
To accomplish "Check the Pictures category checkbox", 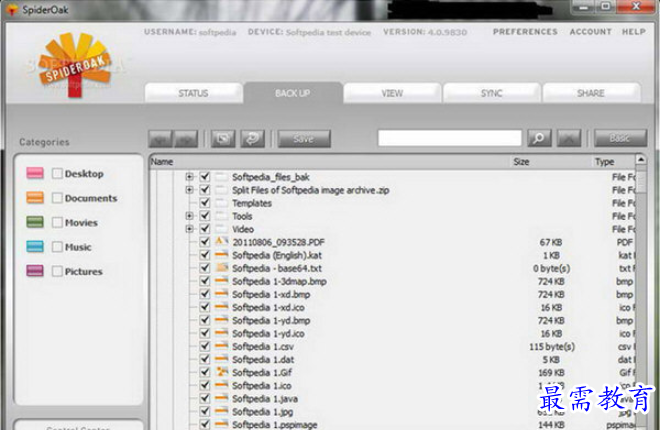I will pyautogui.click(x=57, y=271).
